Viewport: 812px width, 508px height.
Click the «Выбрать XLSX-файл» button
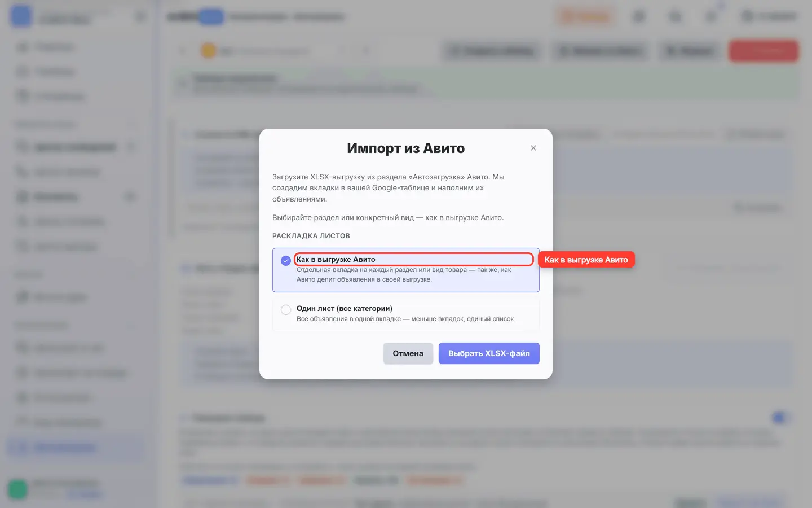[x=489, y=353]
